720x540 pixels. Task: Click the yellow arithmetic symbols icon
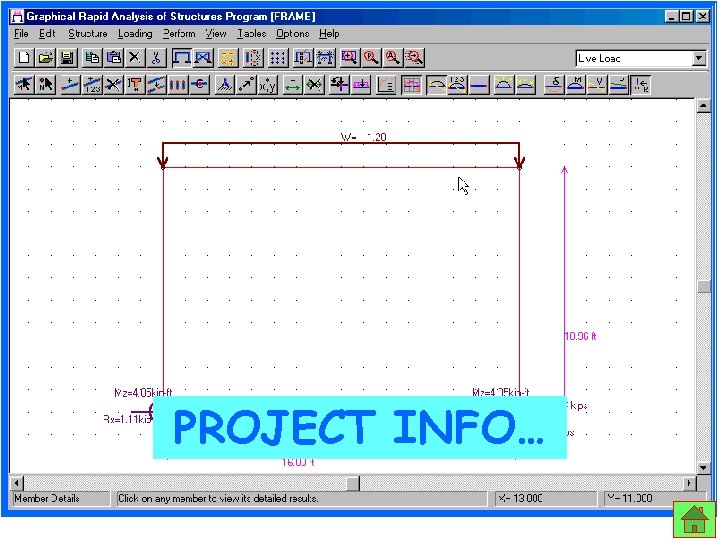pos(228,58)
